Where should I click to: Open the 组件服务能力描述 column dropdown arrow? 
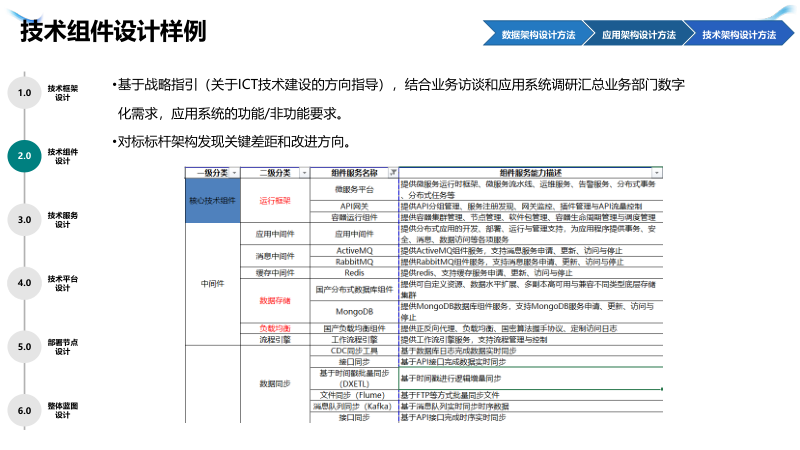pos(657,173)
